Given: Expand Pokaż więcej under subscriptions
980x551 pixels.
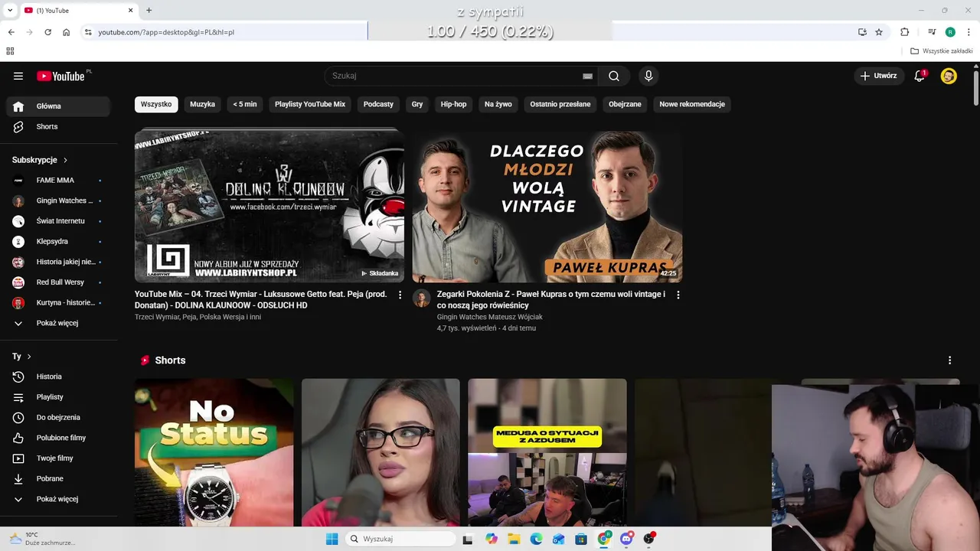Looking at the screenshot, I should click(58, 323).
